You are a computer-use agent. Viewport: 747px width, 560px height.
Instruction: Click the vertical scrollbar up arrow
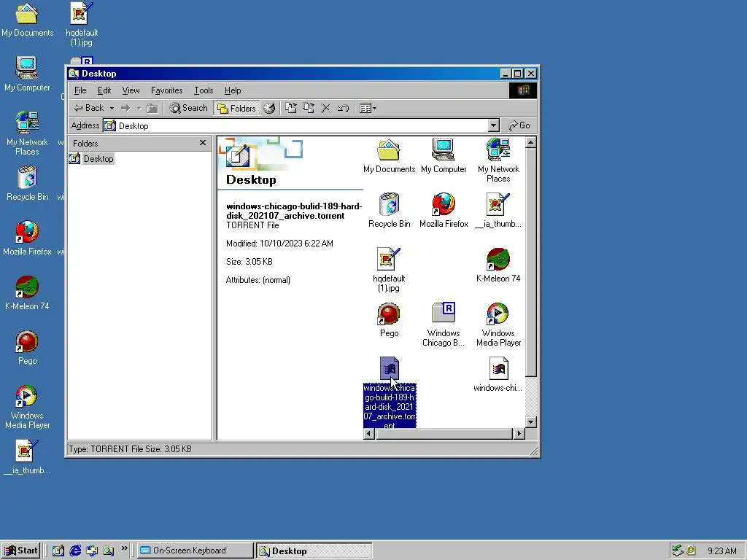(531, 142)
